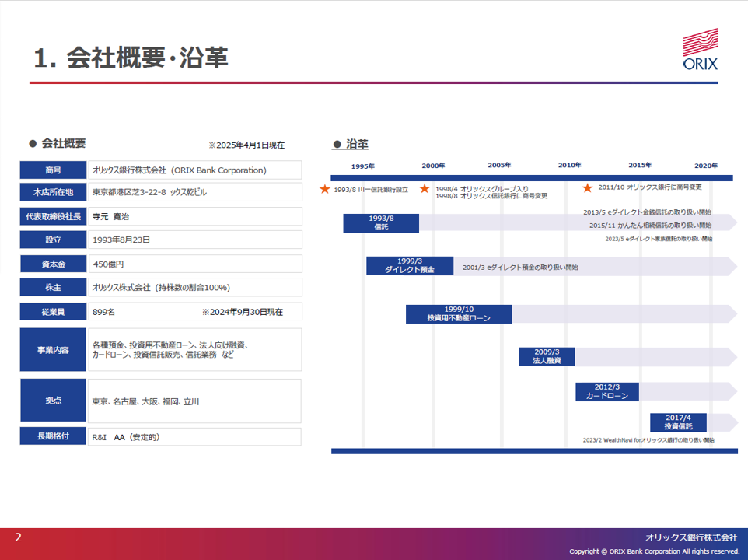Click the 2023/2 WealthNavi forオリックス銀行 note
Viewport: 748px width, 560px height.
coord(648,440)
